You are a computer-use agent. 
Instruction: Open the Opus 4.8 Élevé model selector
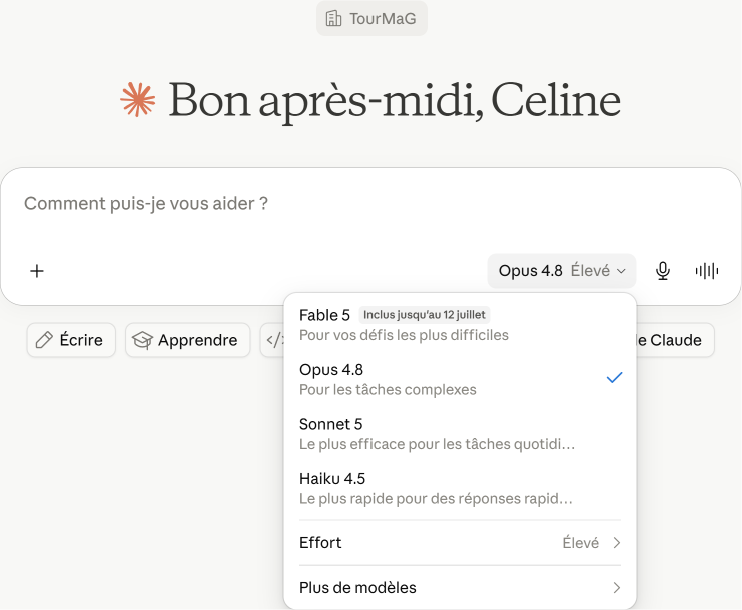pos(562,271)
